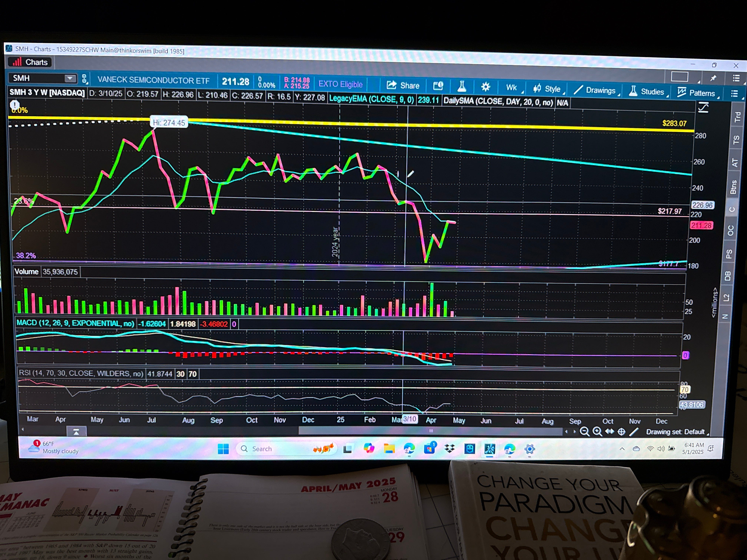Open the L2 sidebar tab
The height and width of the screenshot is (560, 747).
(726, 297)
